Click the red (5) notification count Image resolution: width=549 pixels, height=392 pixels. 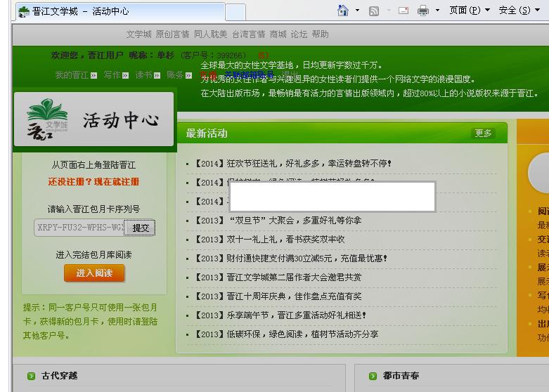point(264,55)
